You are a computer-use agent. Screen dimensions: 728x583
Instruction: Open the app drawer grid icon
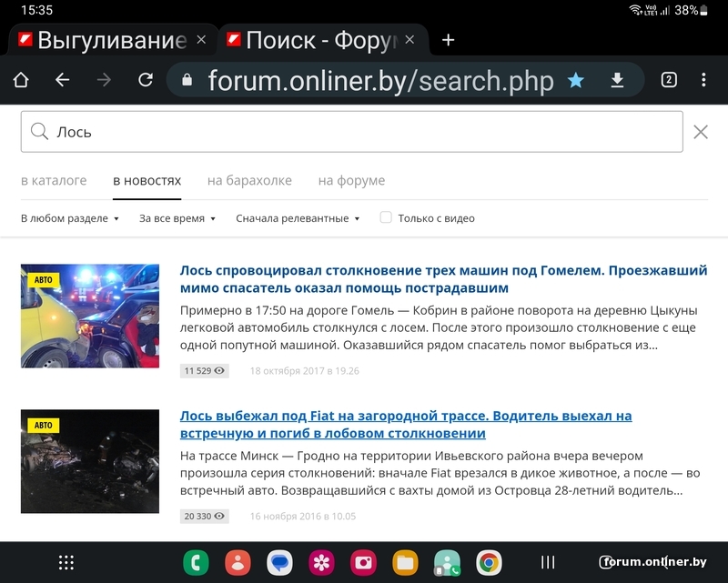point(66,563)
